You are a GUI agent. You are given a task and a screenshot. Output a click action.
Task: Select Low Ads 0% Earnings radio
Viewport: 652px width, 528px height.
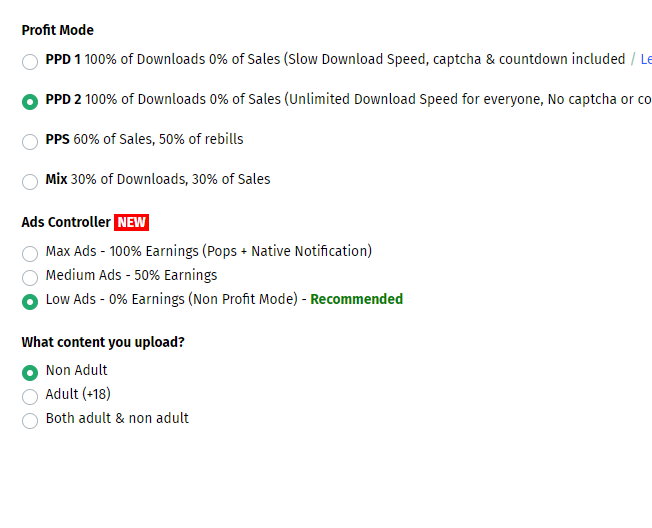pos(30,302)
